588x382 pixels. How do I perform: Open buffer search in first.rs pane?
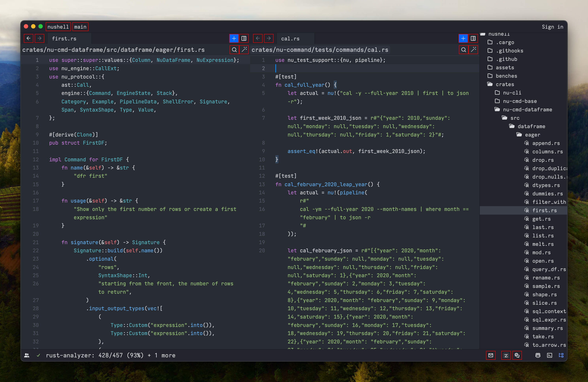[x=234, y=50]
